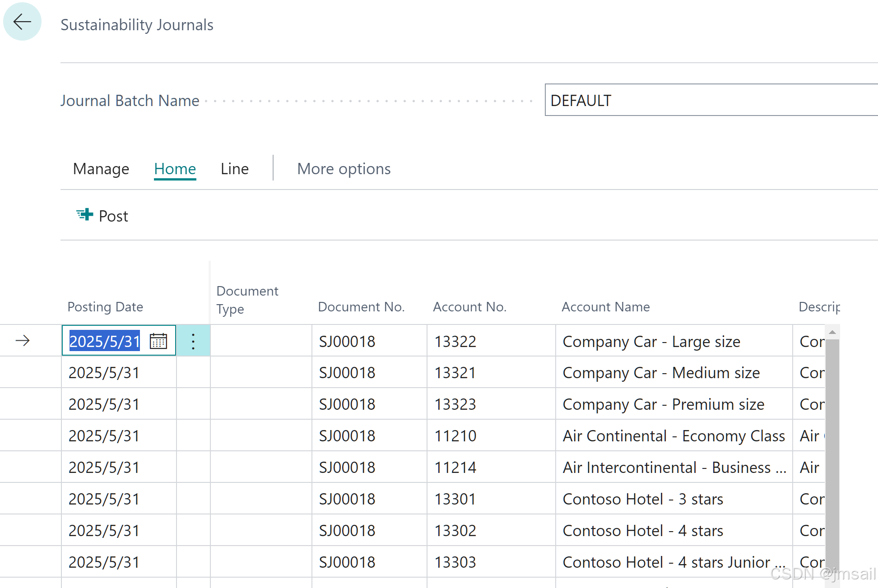This screenshot has width=878, height=588.
Task: Click the Journal Batch Name field
Action: coord(711,100)
